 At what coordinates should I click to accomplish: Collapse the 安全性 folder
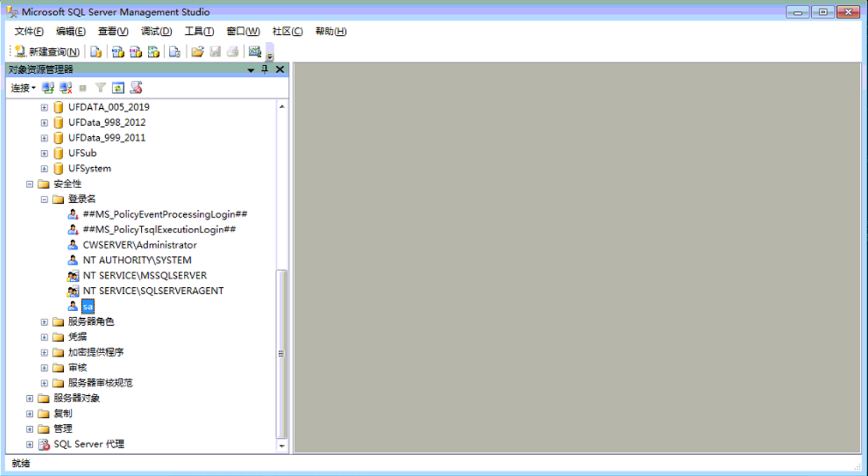[x=29, y=184]
